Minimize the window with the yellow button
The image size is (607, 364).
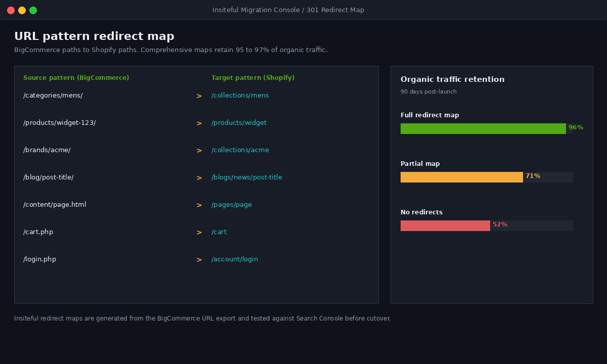pyautogui.click(x=22, y=10)
